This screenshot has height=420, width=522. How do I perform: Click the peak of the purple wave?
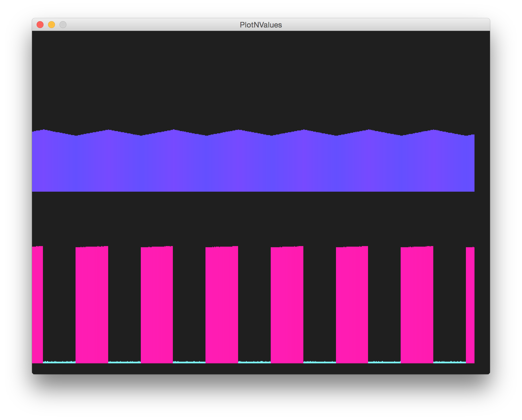[43, 130]
